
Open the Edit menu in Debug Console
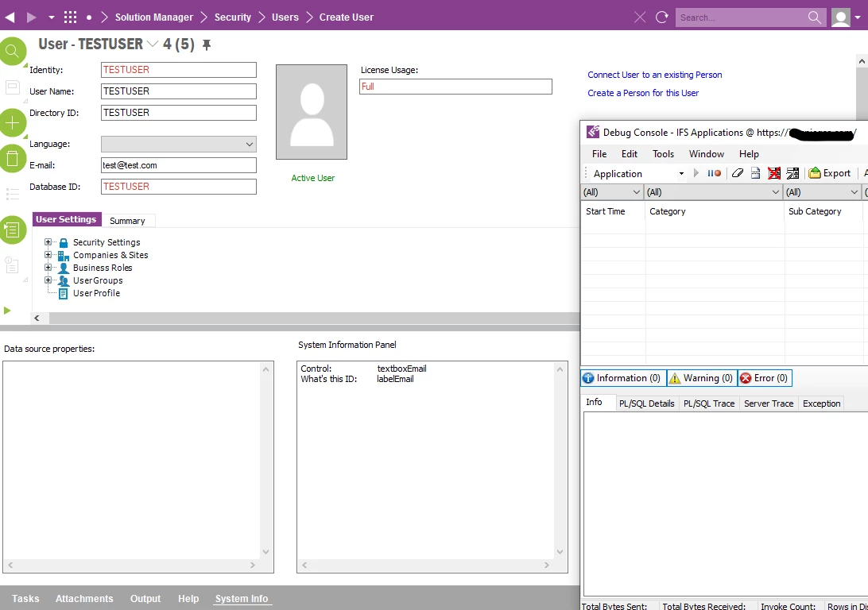[630, 154]
